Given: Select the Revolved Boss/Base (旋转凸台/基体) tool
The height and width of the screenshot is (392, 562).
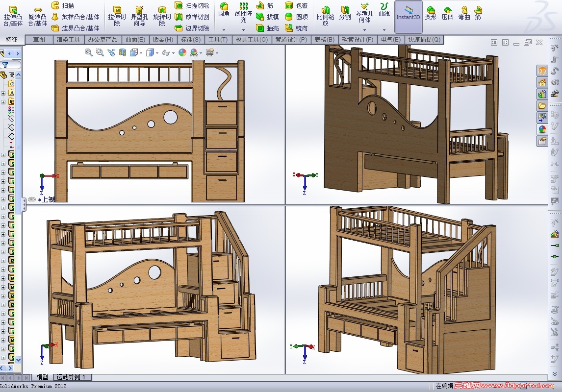Looking at the screenshot, I should 38,16.
